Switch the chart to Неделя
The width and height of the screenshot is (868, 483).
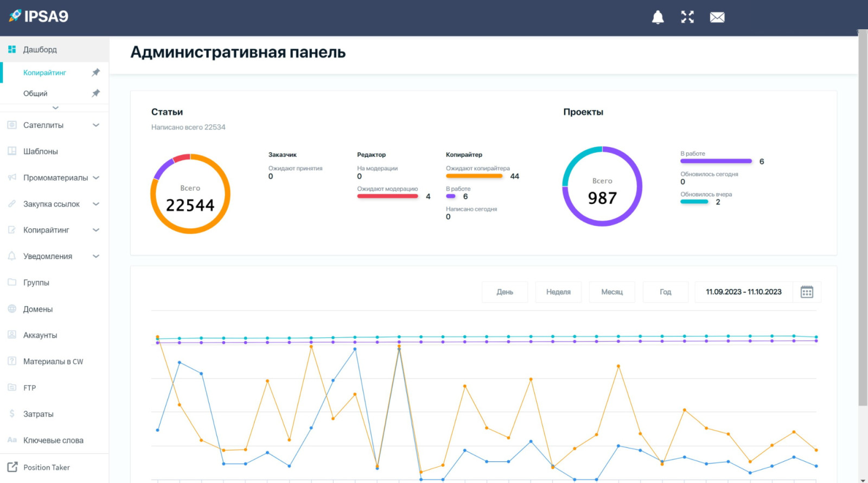[x=558, y=292]
